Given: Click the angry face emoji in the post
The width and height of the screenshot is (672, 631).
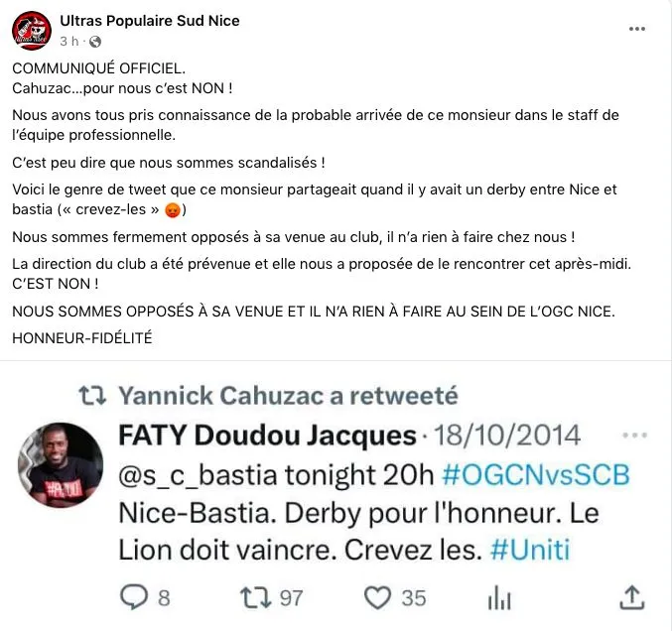Looking at the screenshot, I should [x=173, y=210].
